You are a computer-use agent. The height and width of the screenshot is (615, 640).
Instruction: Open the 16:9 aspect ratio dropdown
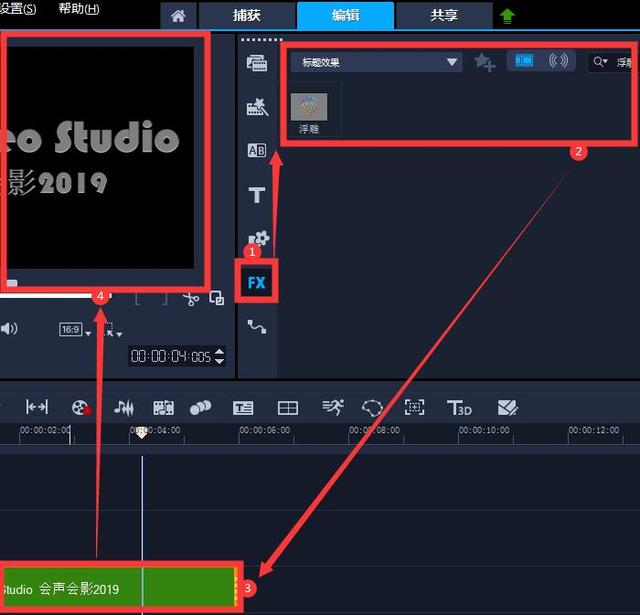75,329
